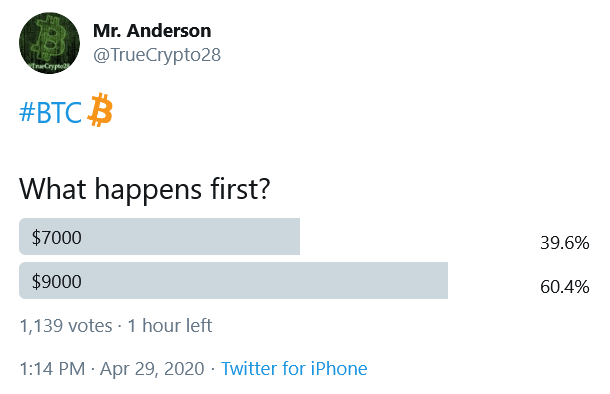Viewport: 610px width, 394px height.
Task: Click the gray bar of the $9000 result
Action: click(233, 280)
